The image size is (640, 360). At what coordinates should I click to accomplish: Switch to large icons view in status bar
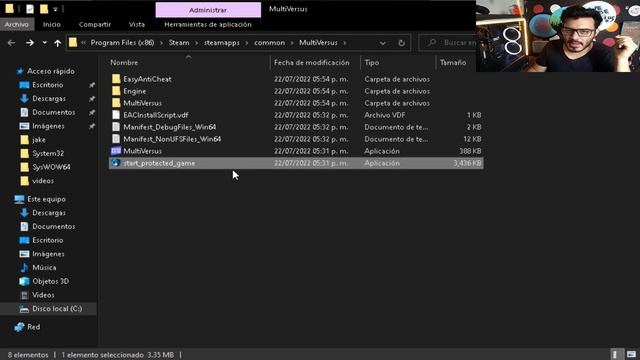631,354
